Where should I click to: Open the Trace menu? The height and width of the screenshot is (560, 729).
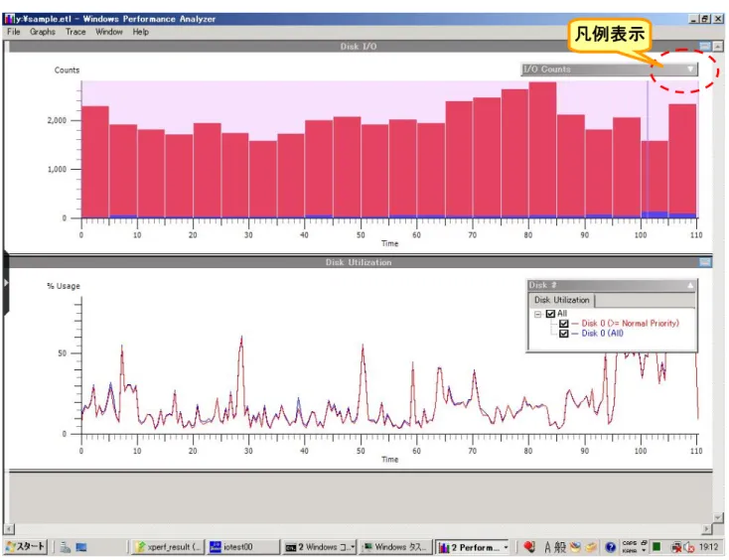(x=75, y=32)
